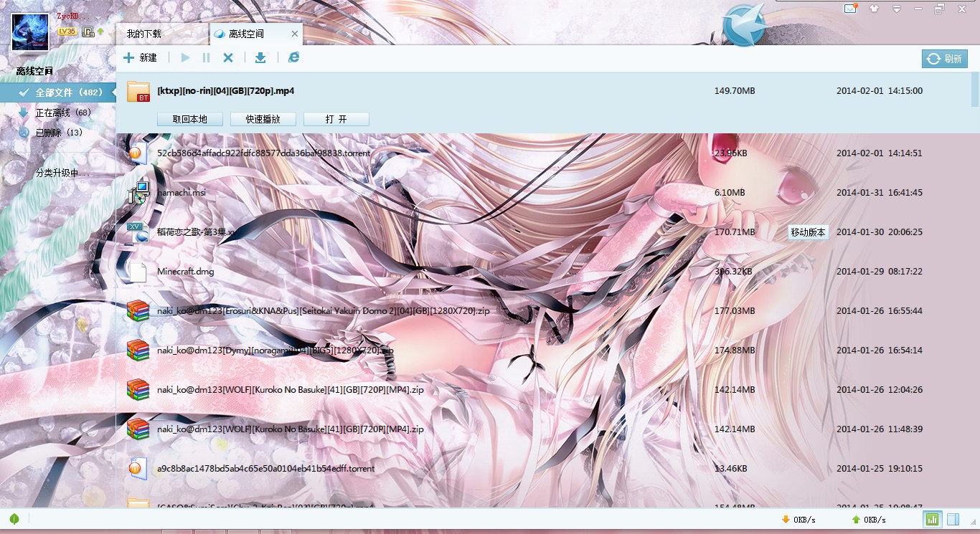Click the green leaf icon in status bar
Screen dimensions: 980x534
click(x=14, y=519)
